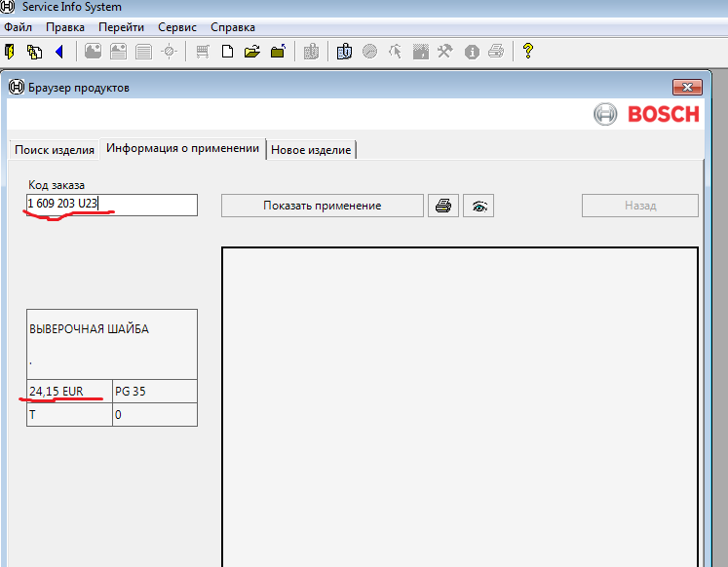Click the open yellow folder icon
The image size is (728, 567).
(252, 52)
